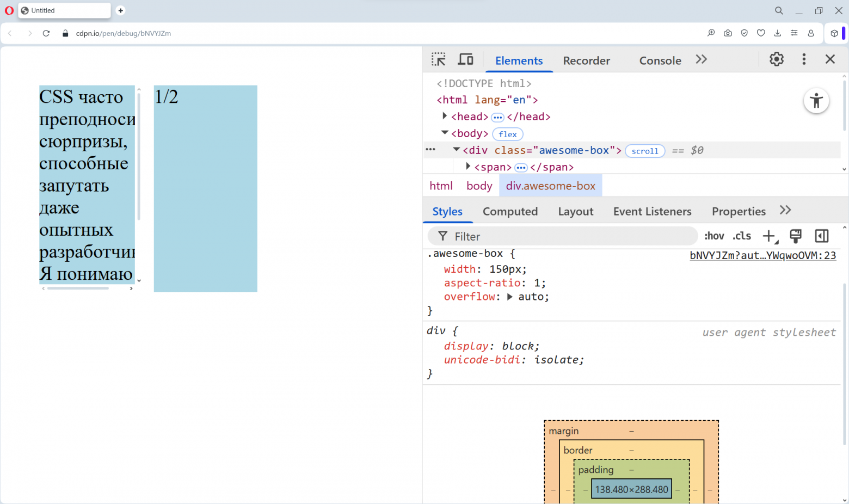Switch to the Console tab

(660, 61)
